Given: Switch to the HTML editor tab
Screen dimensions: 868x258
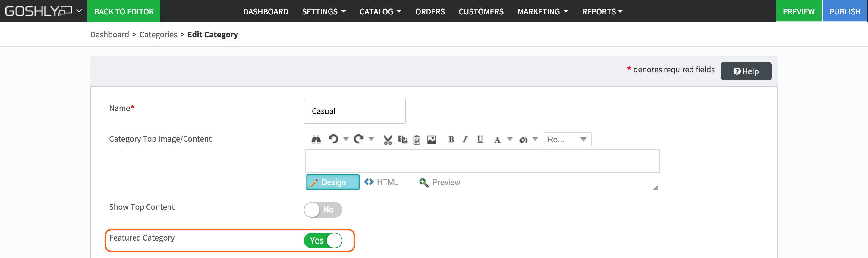Looking at the screenshot, I should click(x=382, y=182).
